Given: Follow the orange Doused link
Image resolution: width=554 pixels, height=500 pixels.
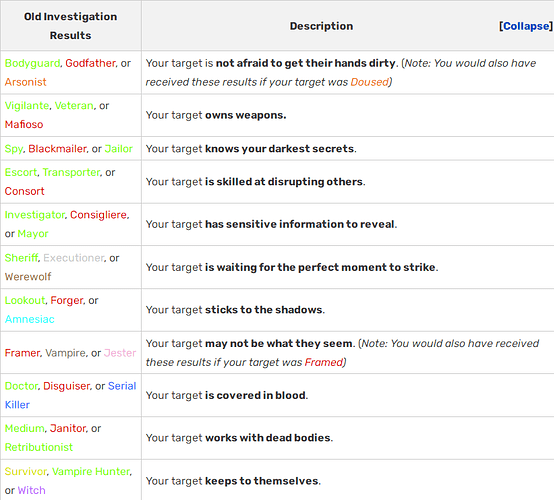Looking at the screenshot, I should (369, 82).
